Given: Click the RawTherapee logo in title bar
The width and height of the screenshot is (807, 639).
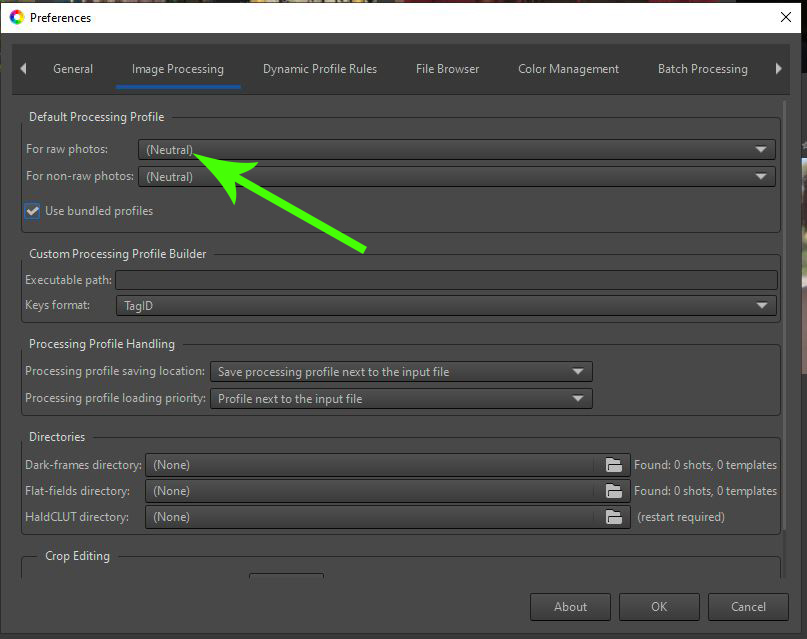Looking at the screenshot, I should coord(16,17).
